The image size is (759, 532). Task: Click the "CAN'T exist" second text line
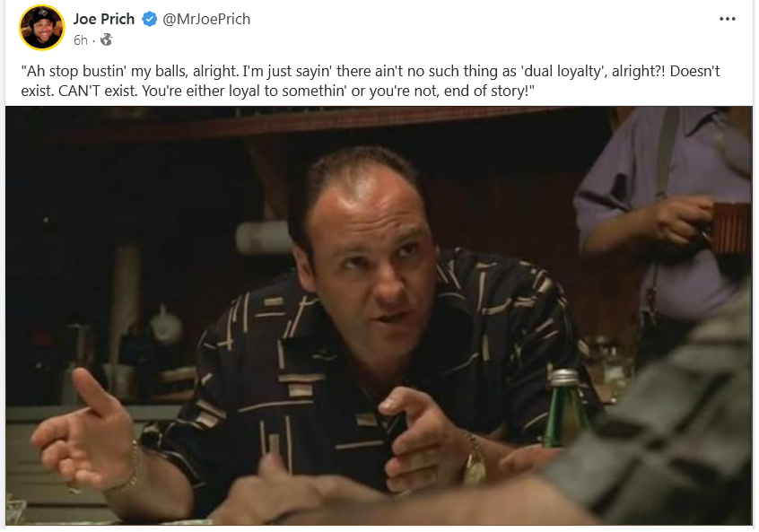point(278,91)
